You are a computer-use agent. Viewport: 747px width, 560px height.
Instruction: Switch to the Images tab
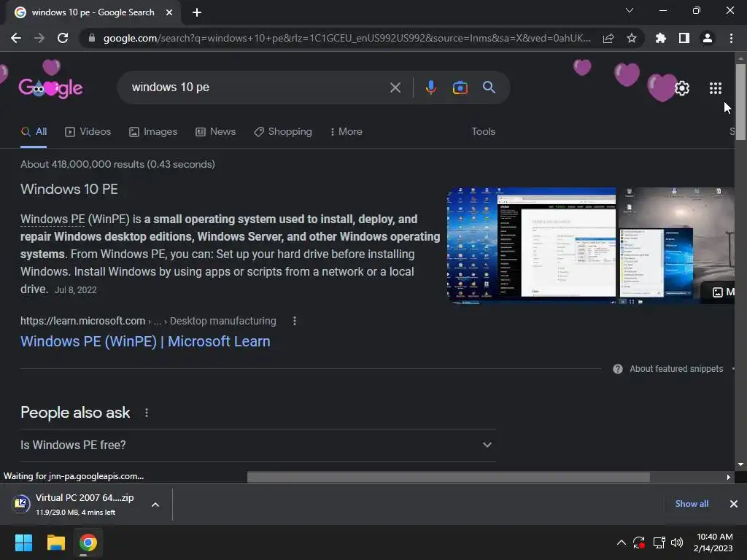[x=153, y=132]
